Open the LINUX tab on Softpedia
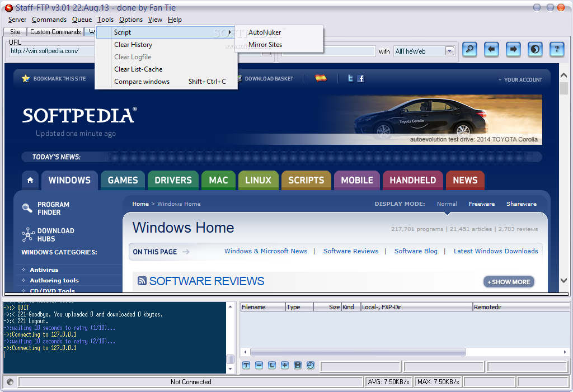Image resolution: width=573 pixels, height=392 pixels. tap(259, 180)
